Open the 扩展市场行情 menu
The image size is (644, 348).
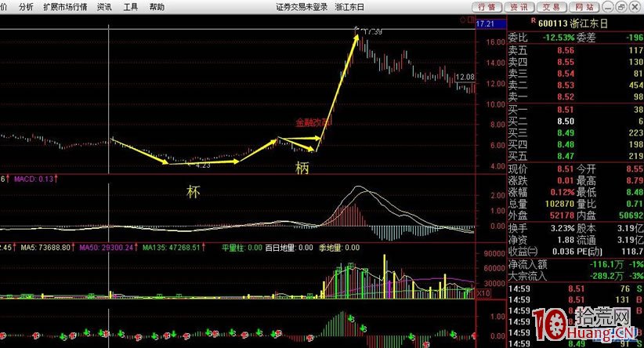(65, 7)
